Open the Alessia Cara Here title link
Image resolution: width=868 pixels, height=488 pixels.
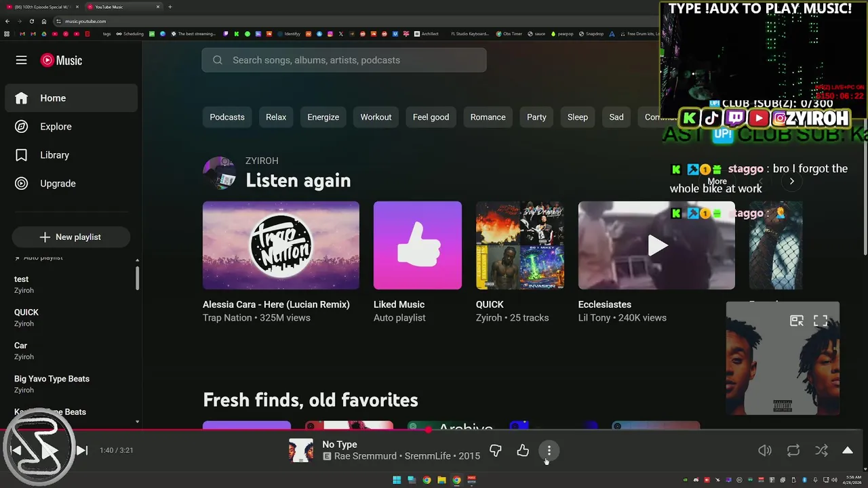pos(276,304)
